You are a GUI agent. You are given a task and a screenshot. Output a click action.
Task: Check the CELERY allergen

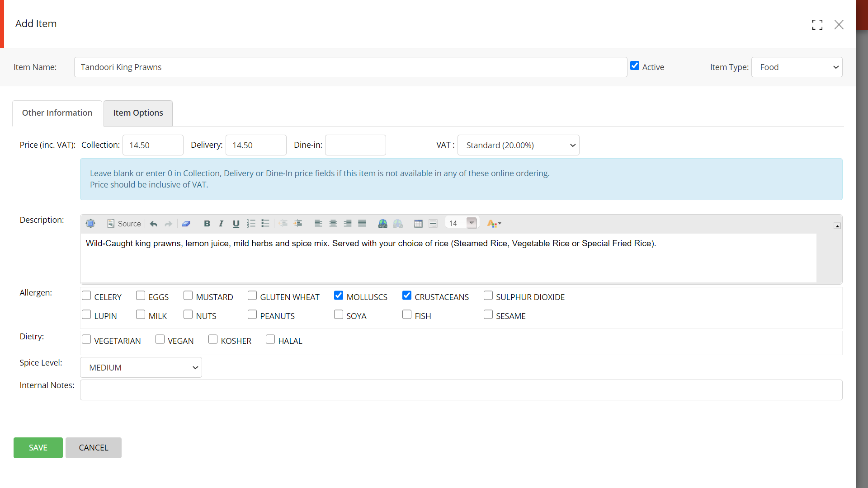pos(86,296)
